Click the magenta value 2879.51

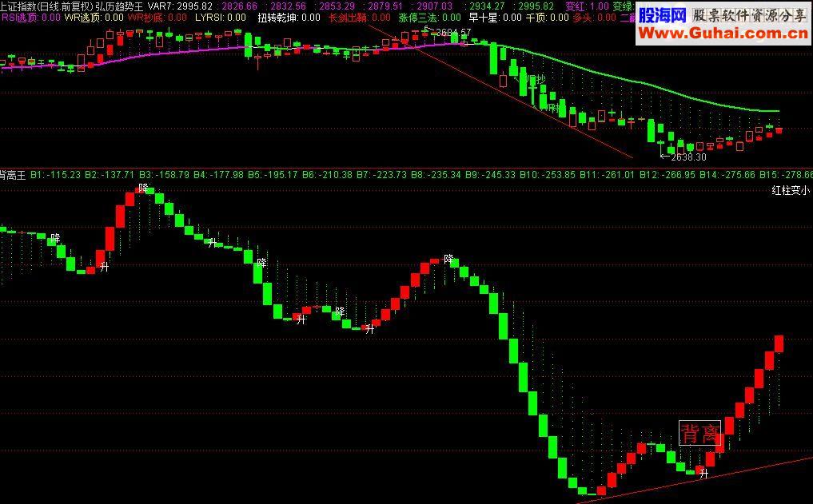(385, 6)
